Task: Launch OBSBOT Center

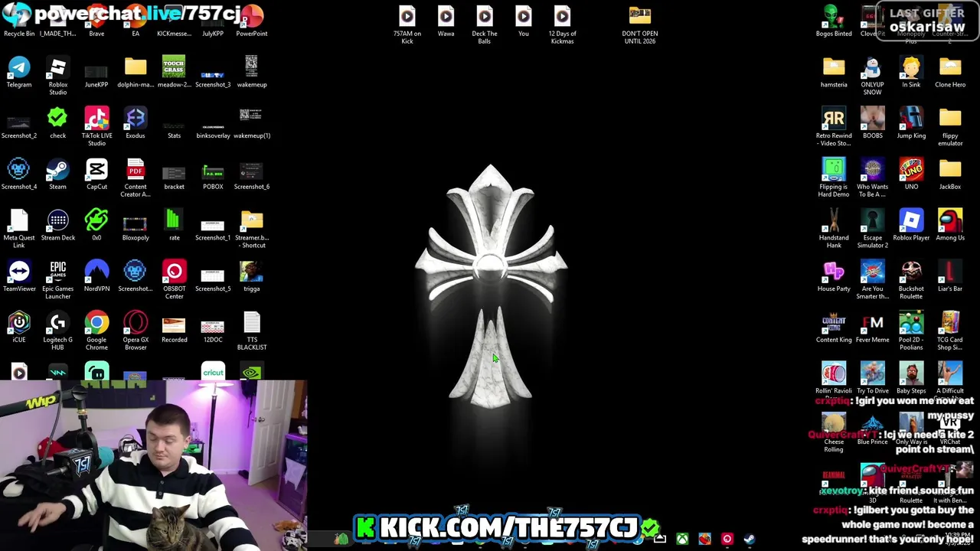Action: tap(174, 279)
